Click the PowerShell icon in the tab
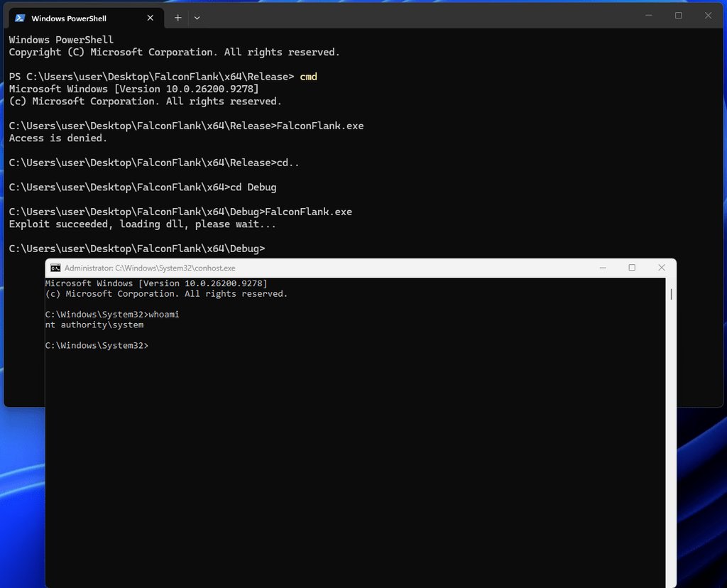Viewport: 727px width, 588px height. 20,18
